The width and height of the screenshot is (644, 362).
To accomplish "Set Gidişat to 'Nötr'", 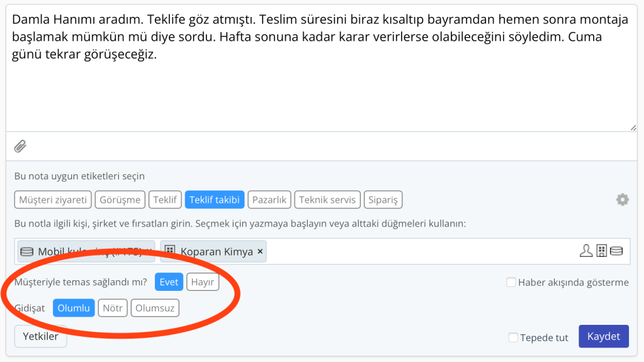I will (112, 308).
